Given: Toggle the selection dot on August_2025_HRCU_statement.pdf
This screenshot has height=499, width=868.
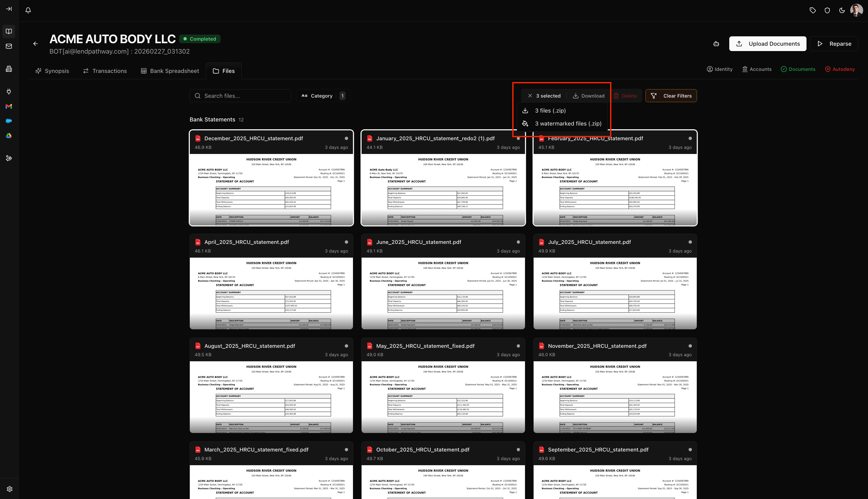Looking at the screenshot, I should click(x=346, y=346).
